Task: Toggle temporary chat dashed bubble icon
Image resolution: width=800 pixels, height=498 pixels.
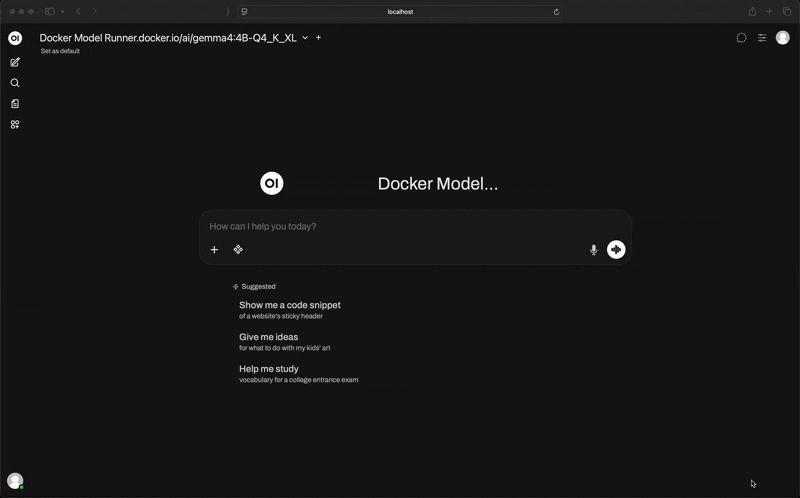Action: (x=741, y=38)
